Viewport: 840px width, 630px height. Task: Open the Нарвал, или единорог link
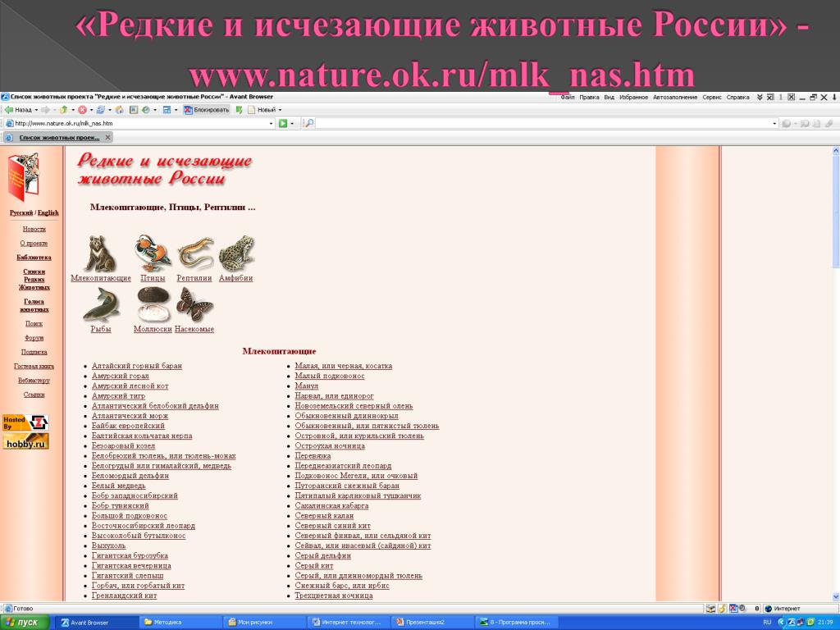[x=335, y=396]
